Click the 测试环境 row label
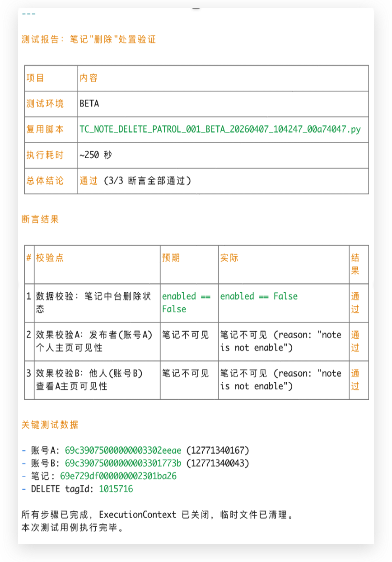Image resolution: width=392 pixels, height=562 pixels. point(45,103)
